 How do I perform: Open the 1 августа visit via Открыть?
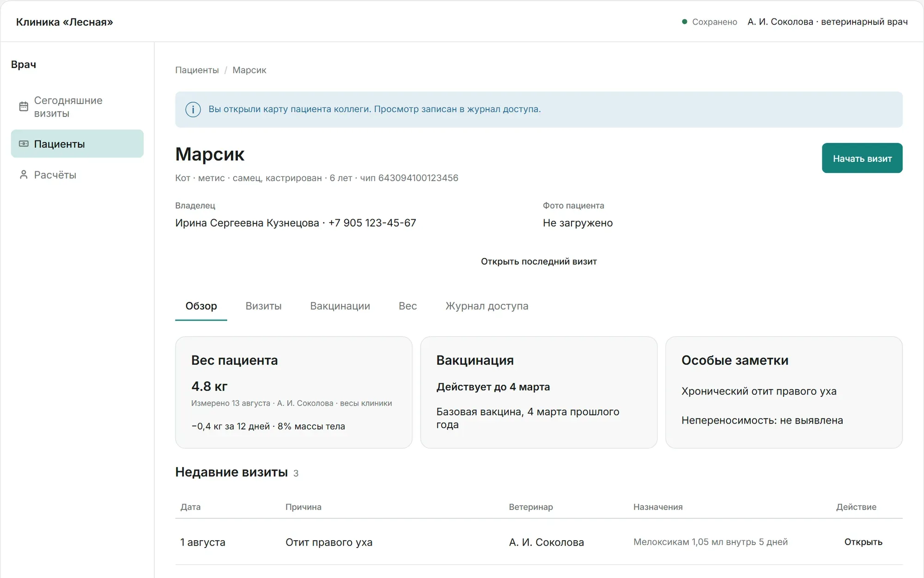coord(863,542)
